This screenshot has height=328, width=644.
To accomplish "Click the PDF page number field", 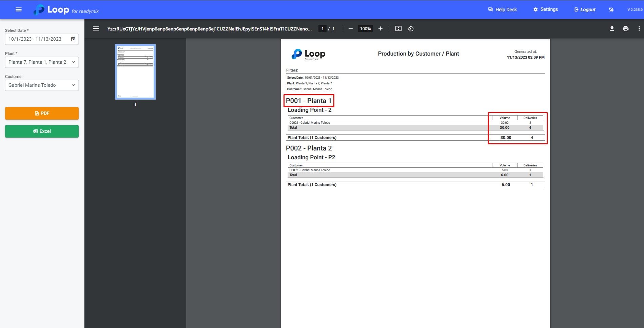I will coord(323,29).
